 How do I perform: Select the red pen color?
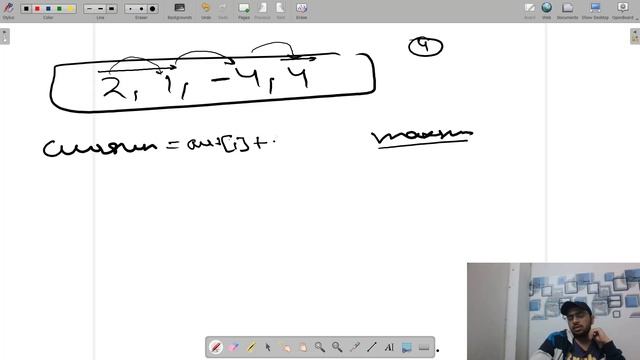click(x=37, y=9)
